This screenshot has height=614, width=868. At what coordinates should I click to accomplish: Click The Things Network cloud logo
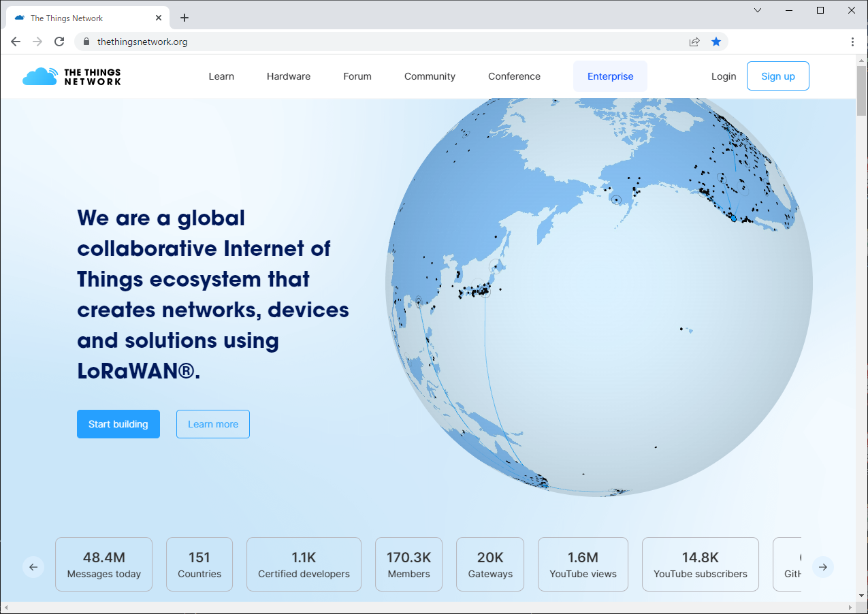[71, 76]
